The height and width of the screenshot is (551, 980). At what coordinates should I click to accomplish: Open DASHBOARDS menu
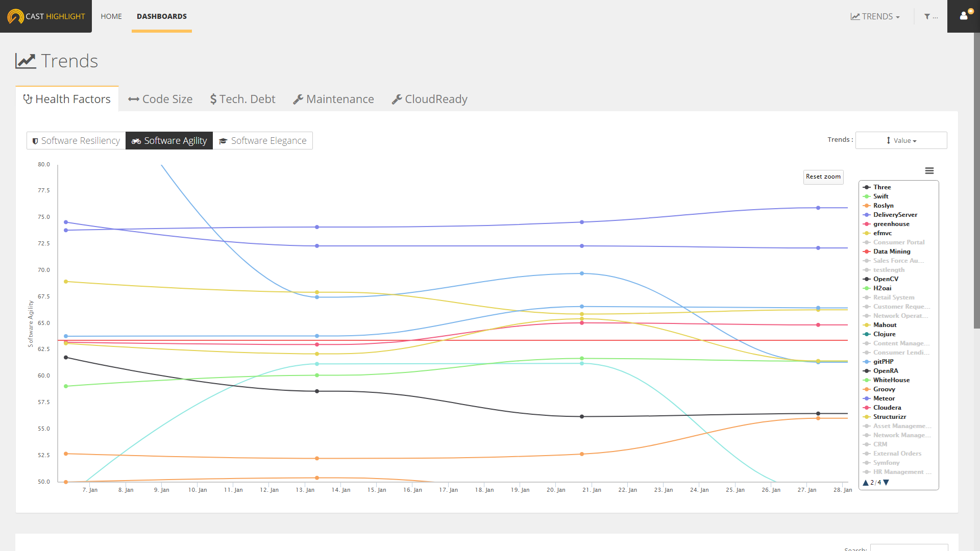pos(162,16)
